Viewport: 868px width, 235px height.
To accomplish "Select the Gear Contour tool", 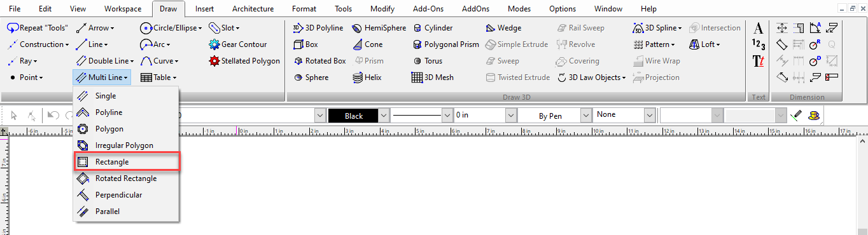I will tap(238, 44).
